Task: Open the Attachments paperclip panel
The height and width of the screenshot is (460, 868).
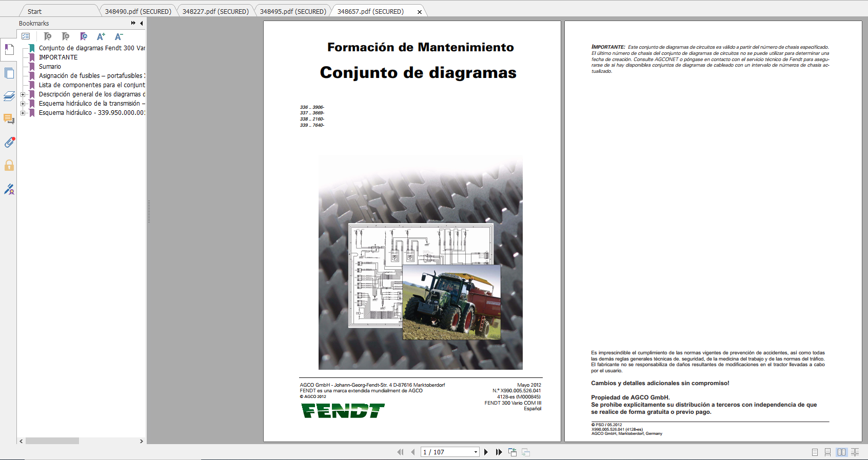Action: [9, 142]
